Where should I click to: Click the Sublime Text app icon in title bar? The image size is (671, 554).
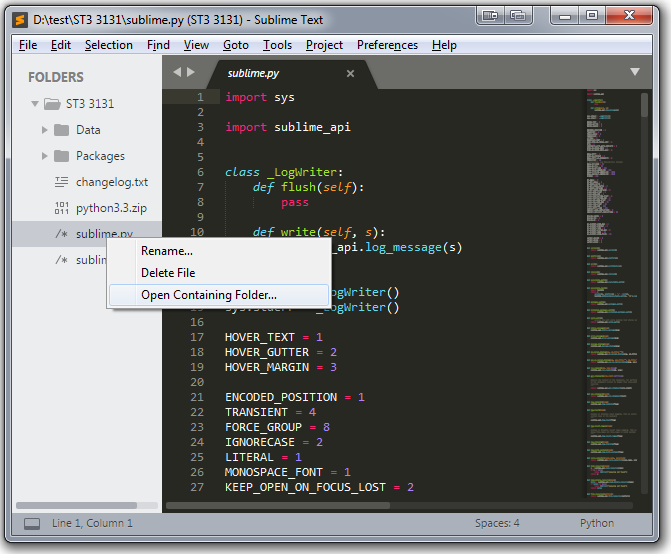point(20,20)
